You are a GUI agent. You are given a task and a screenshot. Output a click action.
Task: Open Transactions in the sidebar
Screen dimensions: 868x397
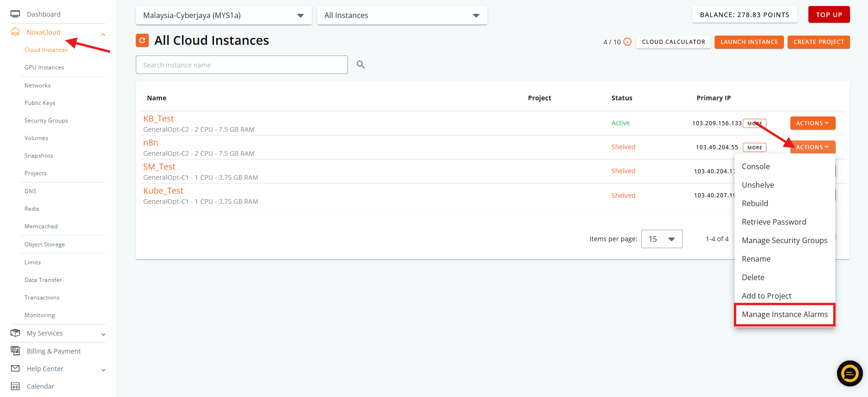pyautogui.click(x=42, y=298)
